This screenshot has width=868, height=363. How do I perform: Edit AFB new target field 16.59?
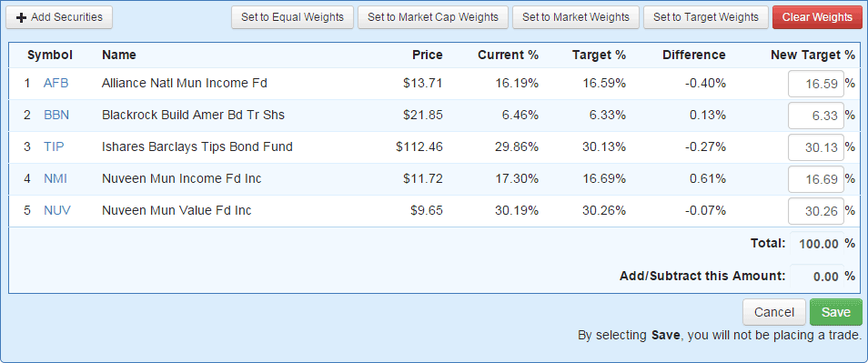click(x=816, y=84)
